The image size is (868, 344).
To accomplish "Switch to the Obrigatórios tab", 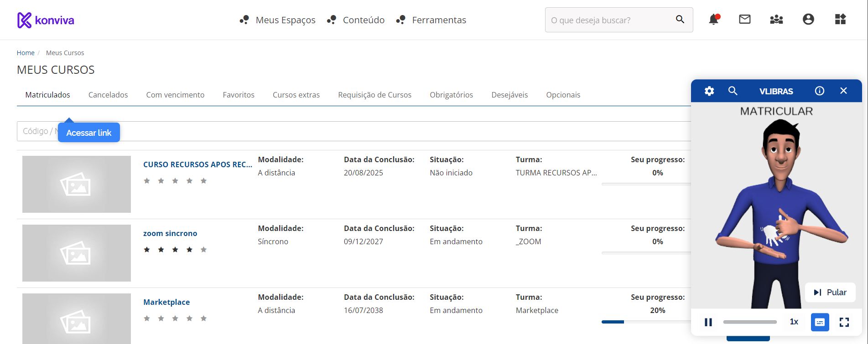I will pyautogui.click(x=452, y=95).
